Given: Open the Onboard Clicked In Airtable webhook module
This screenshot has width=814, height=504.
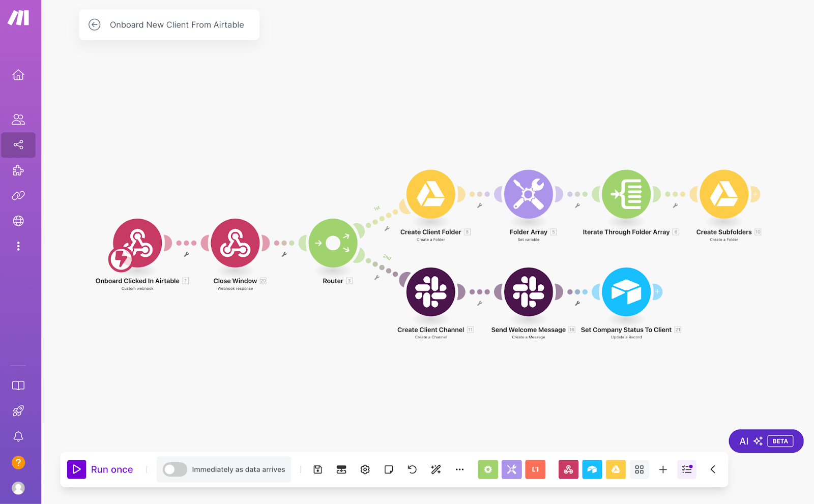Looking at the screenshot, I should [x=137, y=243].
